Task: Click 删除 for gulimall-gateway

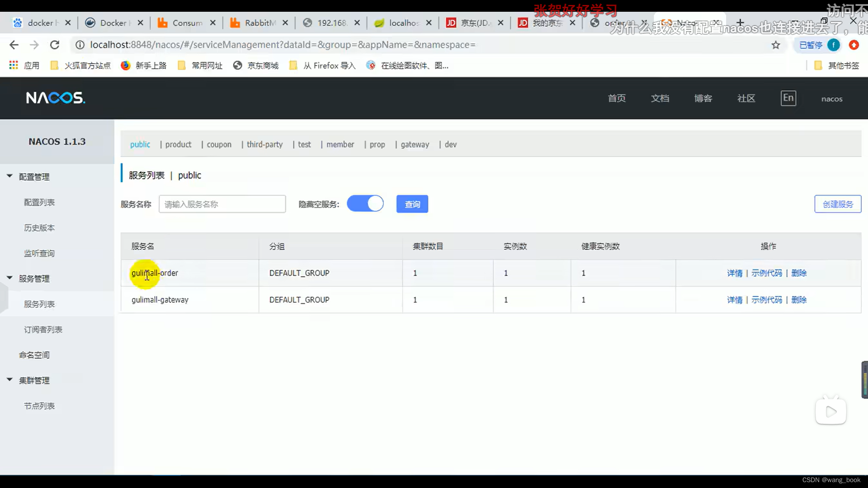Action: (x=799, y=300)
